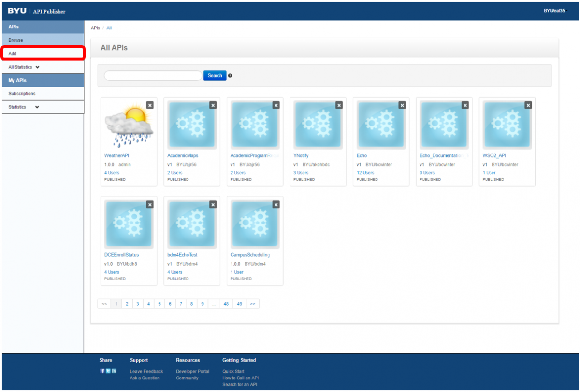Jump to page 49 in pagination
This screenshot has height=392, width=580.
pos(239,304)
